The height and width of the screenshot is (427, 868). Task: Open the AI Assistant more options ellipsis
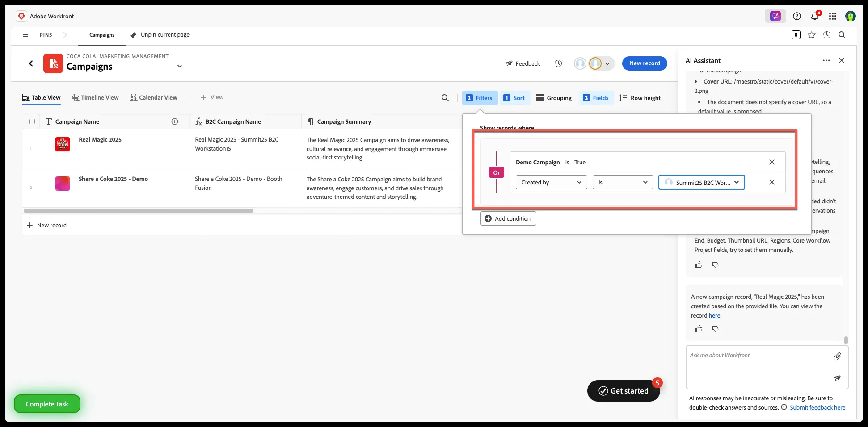(x=826, y=60)
